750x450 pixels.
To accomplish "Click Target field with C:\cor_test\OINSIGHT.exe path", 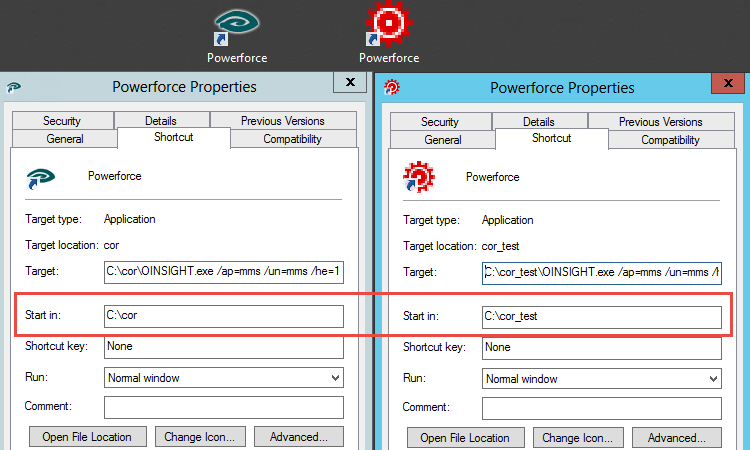I will (602, 273).
